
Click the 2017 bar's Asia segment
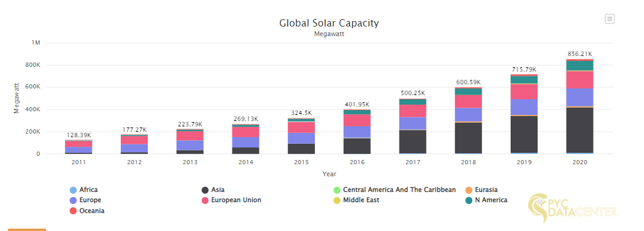click(x=413, y=141)
